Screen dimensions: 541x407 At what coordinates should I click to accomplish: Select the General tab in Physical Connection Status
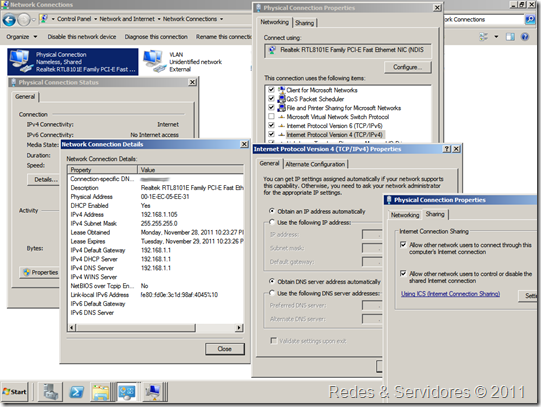click(25, 97)
